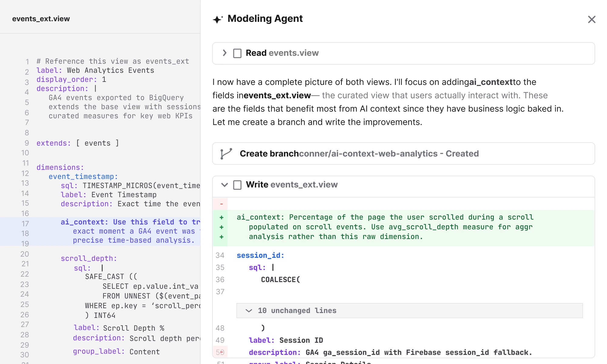Close the Modeling Agent panel

pos(592,19)
